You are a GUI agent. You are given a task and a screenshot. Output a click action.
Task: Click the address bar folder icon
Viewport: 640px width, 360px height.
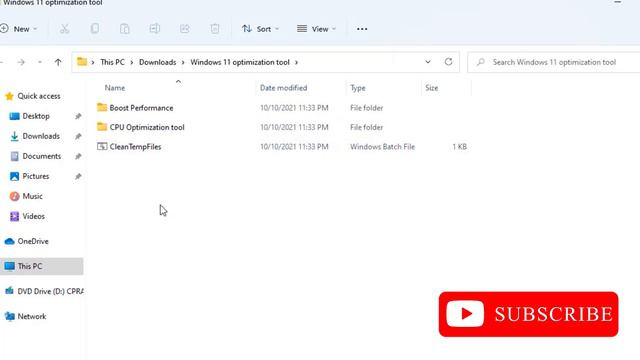click(82, 62)
